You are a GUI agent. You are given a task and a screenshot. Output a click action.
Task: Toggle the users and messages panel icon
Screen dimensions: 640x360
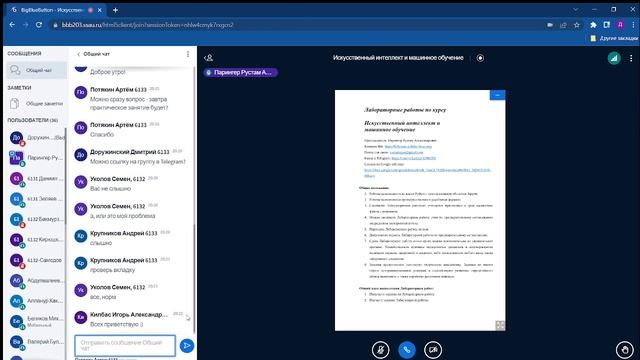pos(209,58)
